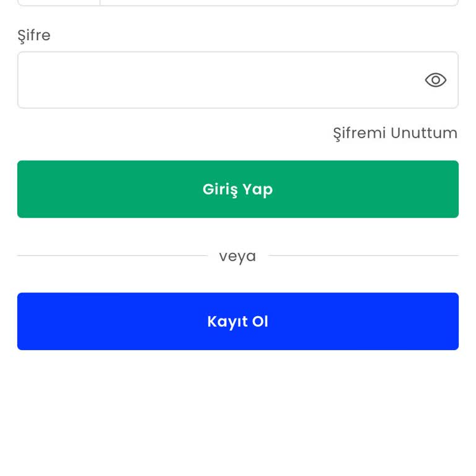Log in with the Giriş Yap button
Viewport: 476px width, 476px height.
[x=238, y=189]
